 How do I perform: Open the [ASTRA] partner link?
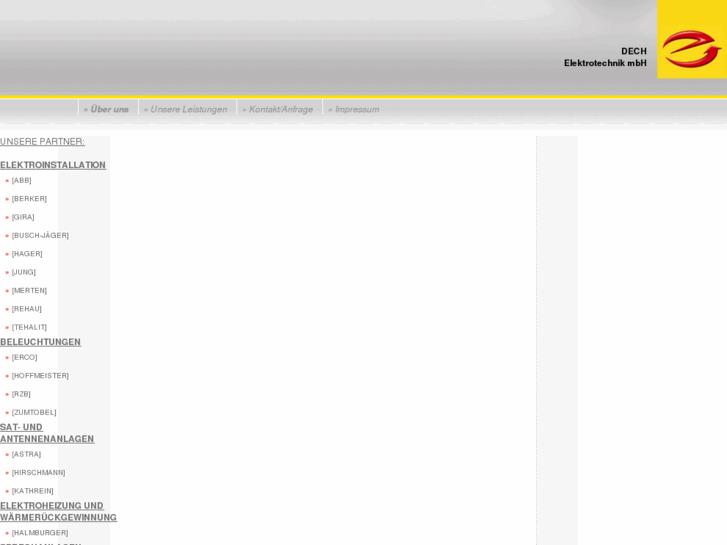[x=26, y=454]
